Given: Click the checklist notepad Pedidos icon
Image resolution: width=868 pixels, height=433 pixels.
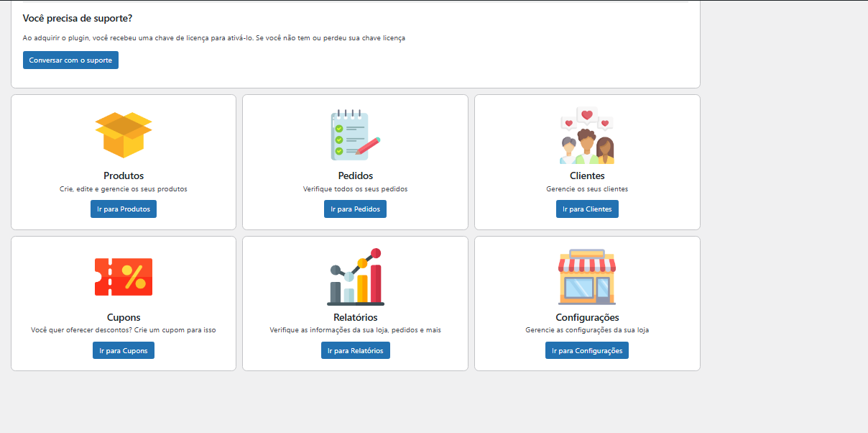Looking at the screenshot, I should (x=355, y=135).
